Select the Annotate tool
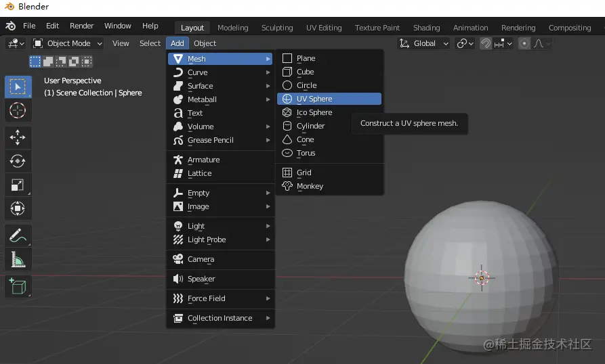 [18, 235]
